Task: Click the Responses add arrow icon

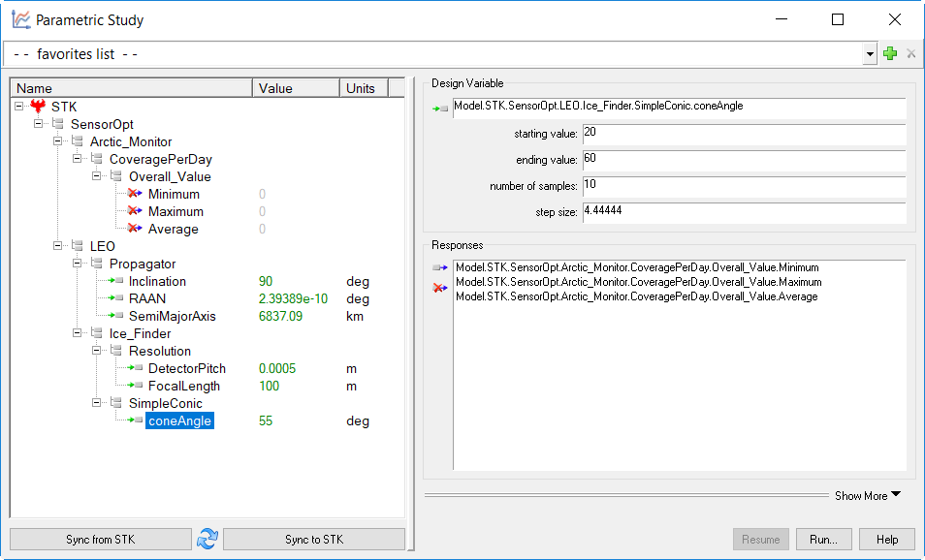Action: 440,268
